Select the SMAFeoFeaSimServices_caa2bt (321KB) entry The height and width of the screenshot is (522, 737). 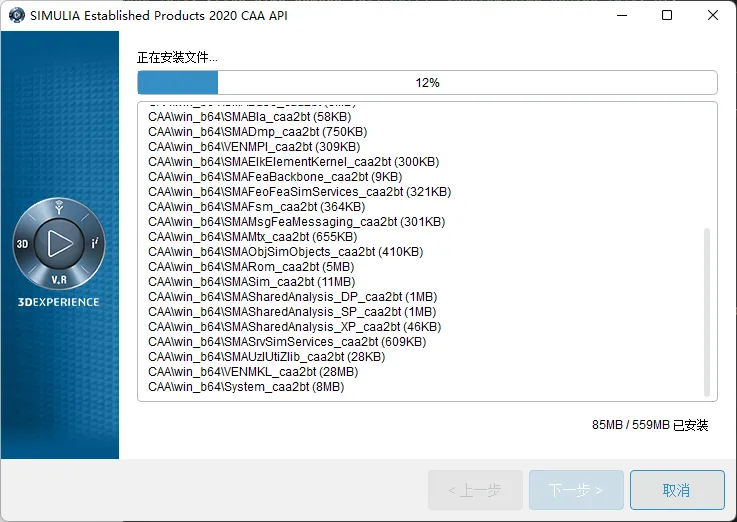(x=299, y=192)
